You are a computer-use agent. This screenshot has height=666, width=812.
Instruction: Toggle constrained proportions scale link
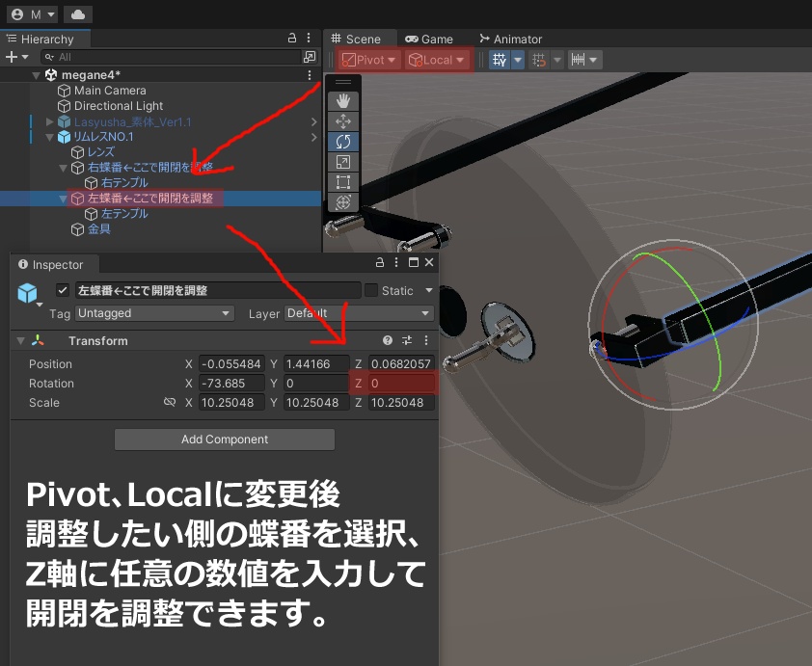click(170, 402)
